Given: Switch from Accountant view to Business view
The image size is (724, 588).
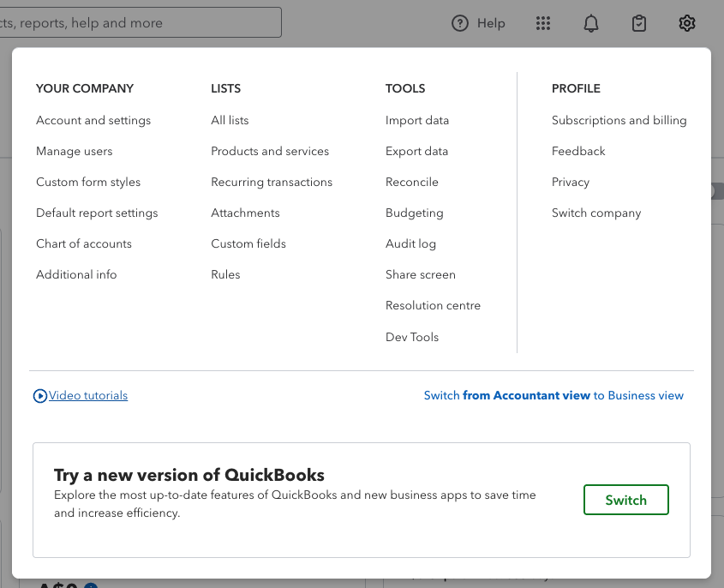Looking at the screenshot, I should tap(553, 395).
